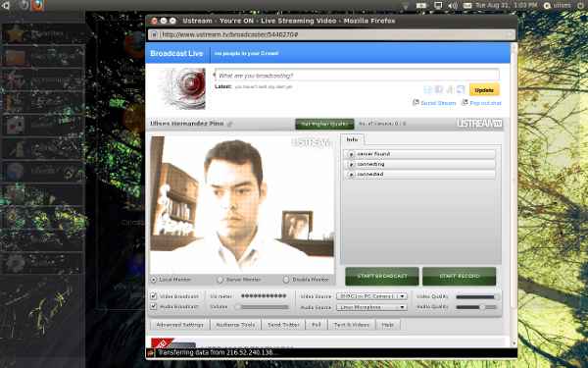
Task: Click the page icon beside the URL
Action: pyautogui.click(x=154, y=34)
